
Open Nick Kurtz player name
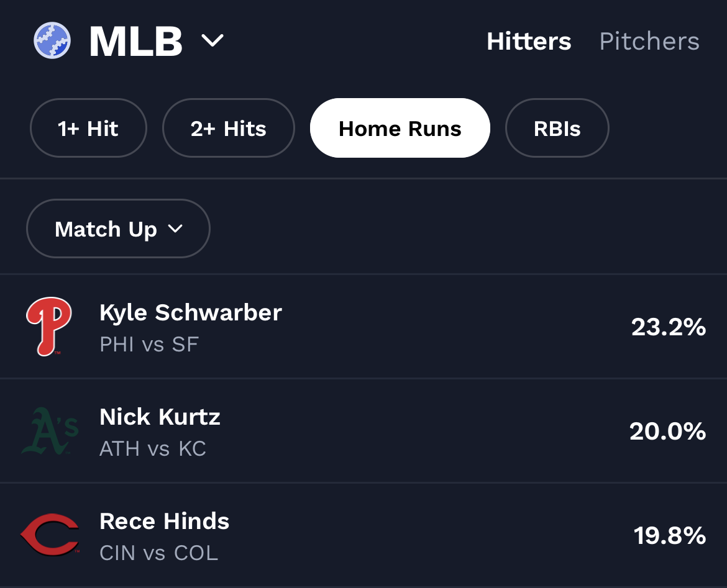click(160, 417)
